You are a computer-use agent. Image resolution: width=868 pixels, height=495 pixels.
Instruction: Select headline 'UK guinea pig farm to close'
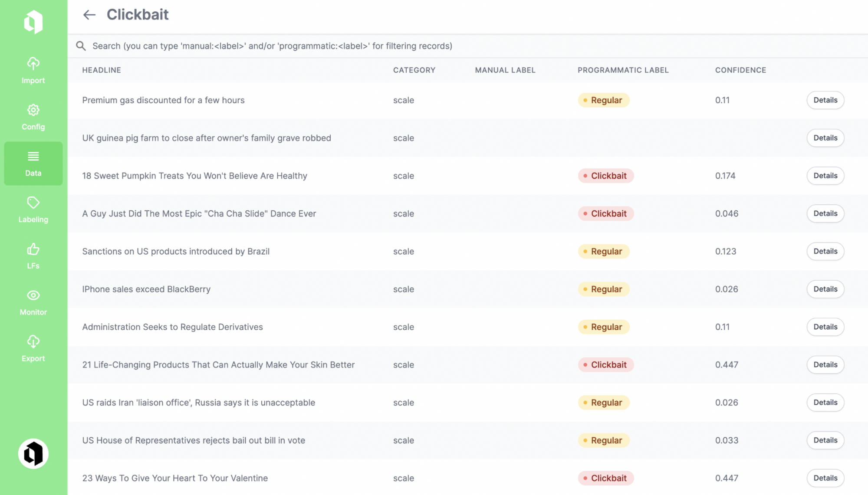coord(207,138)
